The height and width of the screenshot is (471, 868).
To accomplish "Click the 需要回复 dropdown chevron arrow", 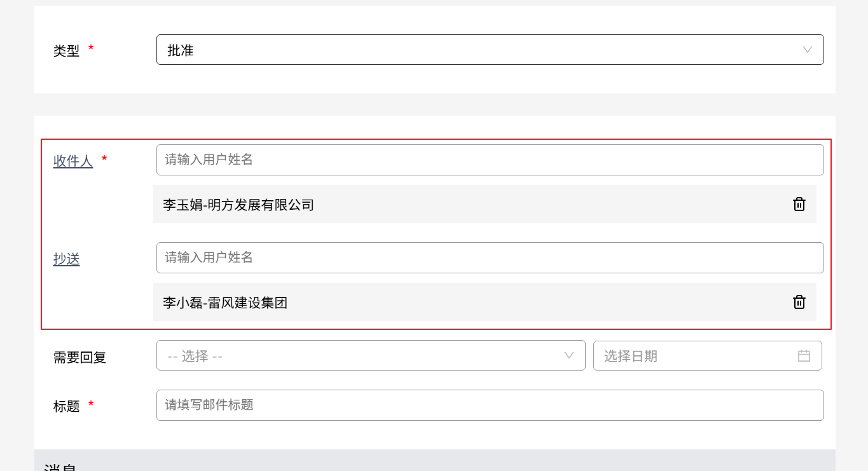I will 569,355.
